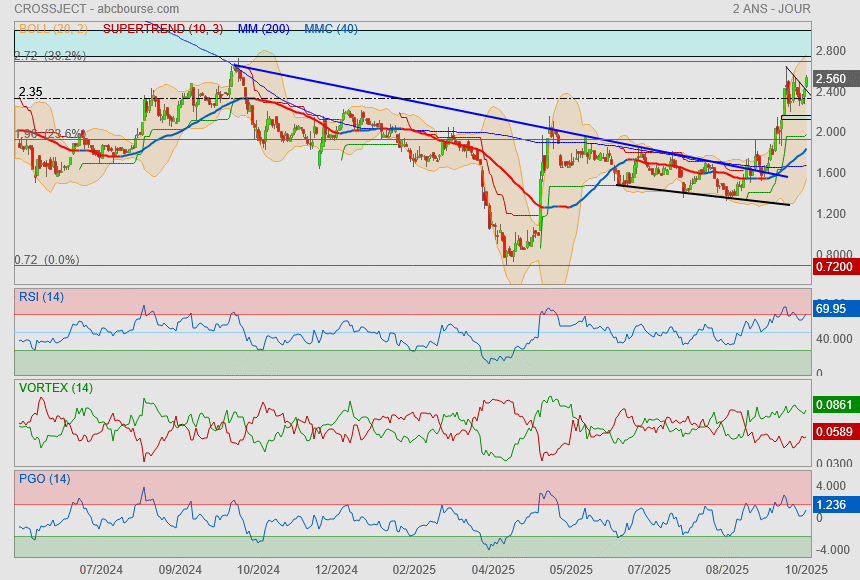Viewport: 860px width, 580px height.
Task: Click the 2.72 (38.2%) Fibonacci level label
Action: tap(52, 56)
